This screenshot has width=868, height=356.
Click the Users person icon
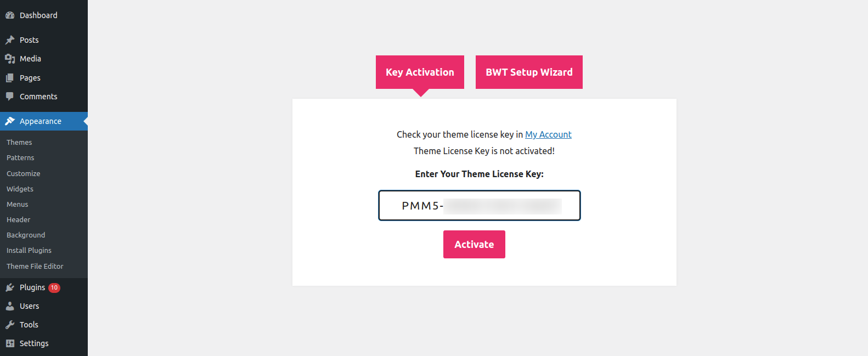pyautogui.click(x=10, y=306)
